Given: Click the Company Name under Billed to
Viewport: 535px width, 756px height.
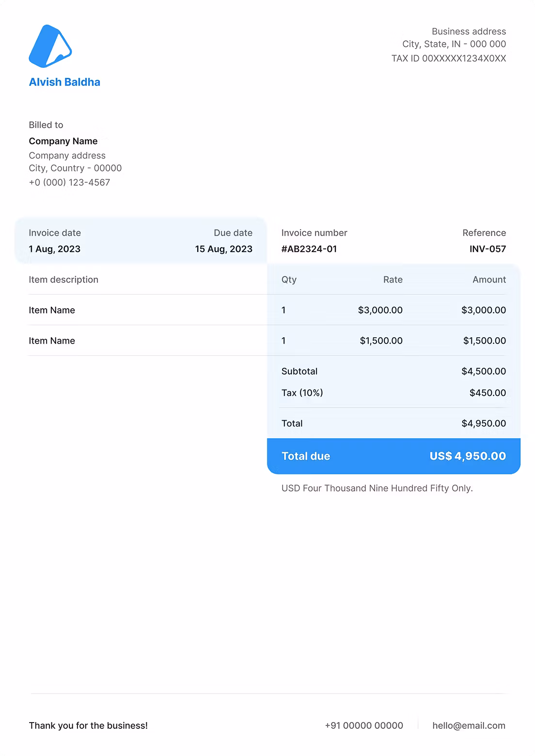Looking at the screenshot, I should point(63,141).
